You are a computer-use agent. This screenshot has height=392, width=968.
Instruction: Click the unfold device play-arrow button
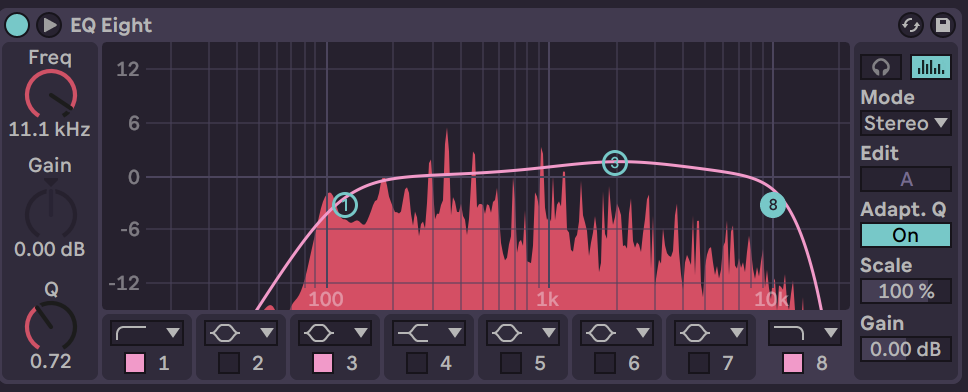click(x=49, y=25)
